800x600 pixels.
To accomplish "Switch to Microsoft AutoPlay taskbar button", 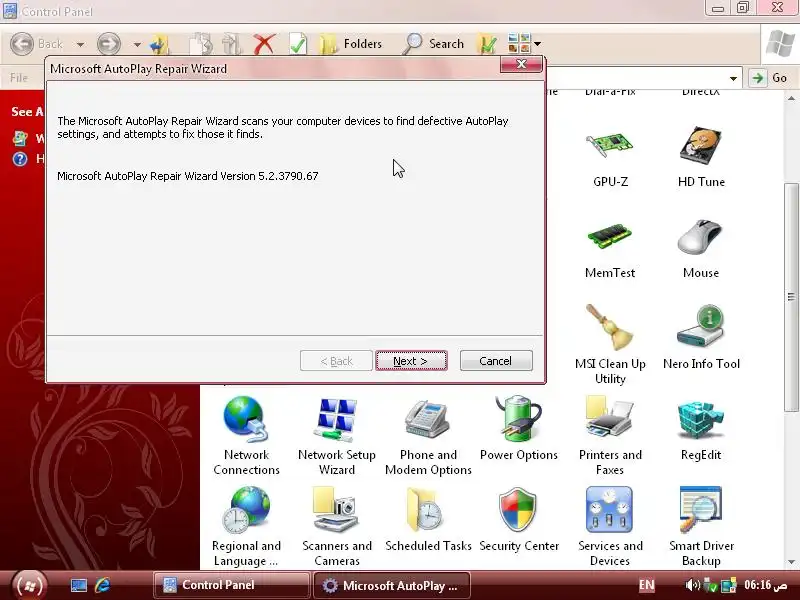I will [391, 585].
